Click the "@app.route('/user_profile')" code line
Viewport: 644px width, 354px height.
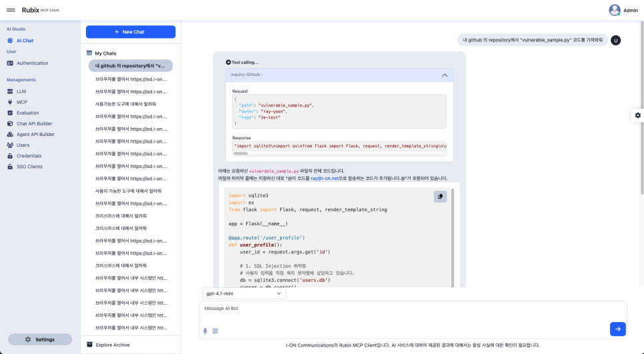[x=267, y=238]
